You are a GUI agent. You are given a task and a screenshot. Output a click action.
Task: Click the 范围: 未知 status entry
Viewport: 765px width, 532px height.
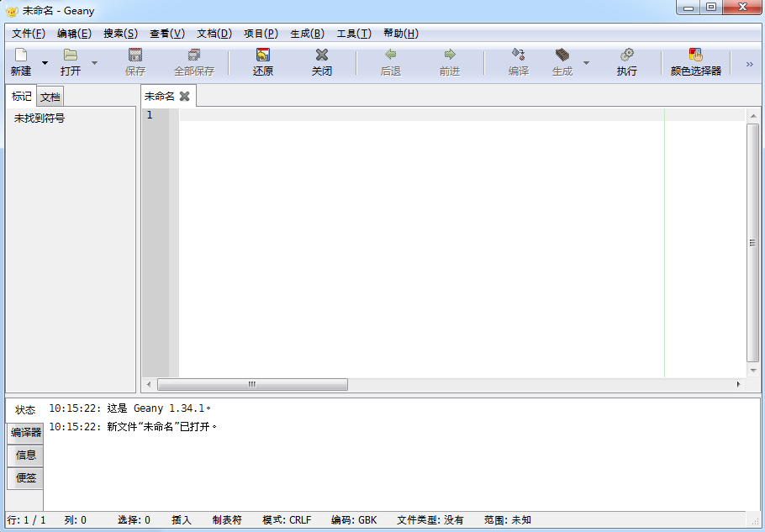[508, 519]
